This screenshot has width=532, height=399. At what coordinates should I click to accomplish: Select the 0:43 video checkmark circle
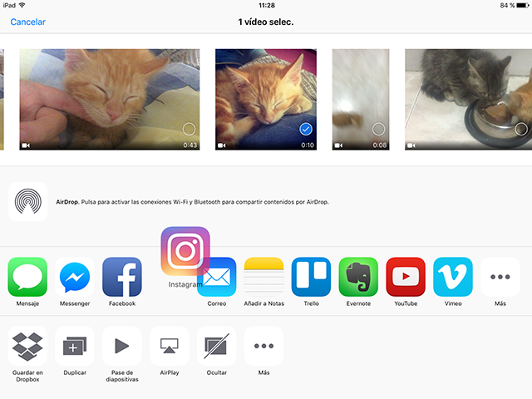click(x=189, y=130)
